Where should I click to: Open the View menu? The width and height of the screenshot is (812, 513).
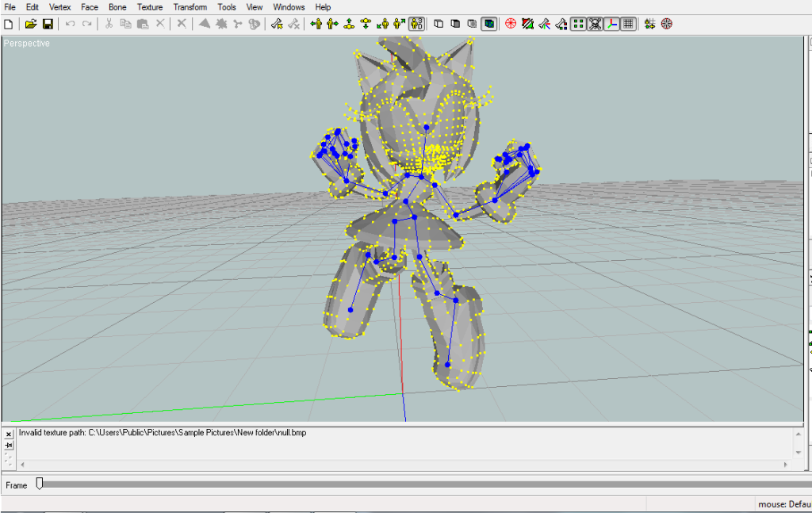[255, 7]
